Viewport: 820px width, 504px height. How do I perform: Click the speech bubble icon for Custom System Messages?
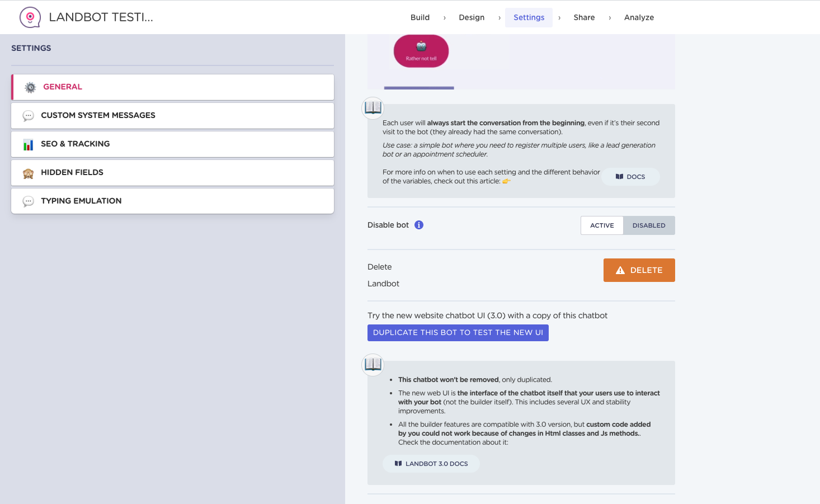[x=28, y=116]
